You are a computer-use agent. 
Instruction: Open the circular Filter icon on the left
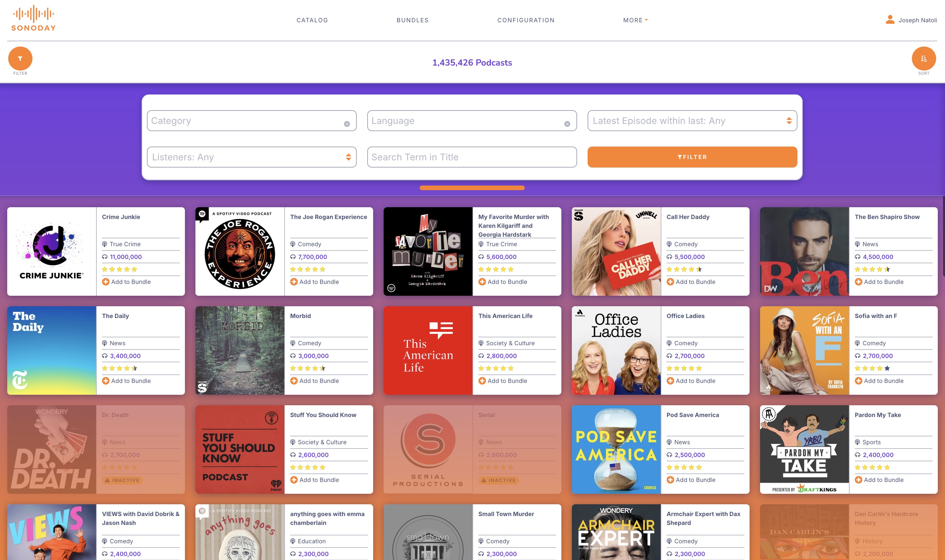20,58
